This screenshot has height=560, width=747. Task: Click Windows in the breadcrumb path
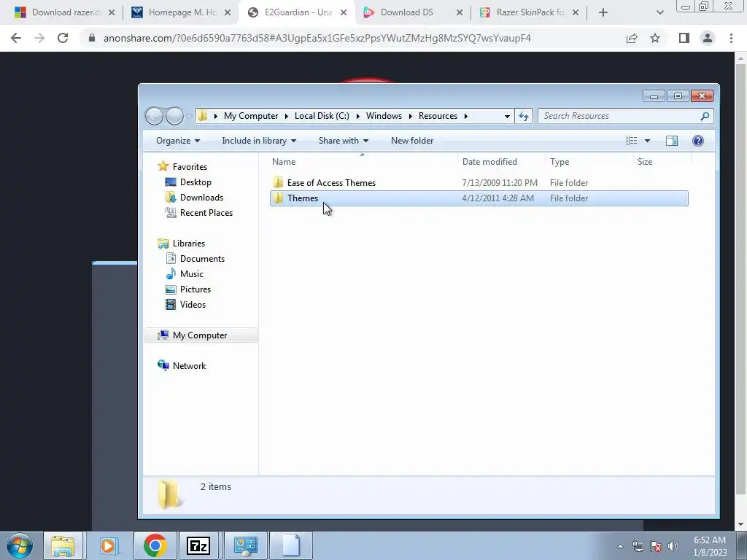[384, 116]
